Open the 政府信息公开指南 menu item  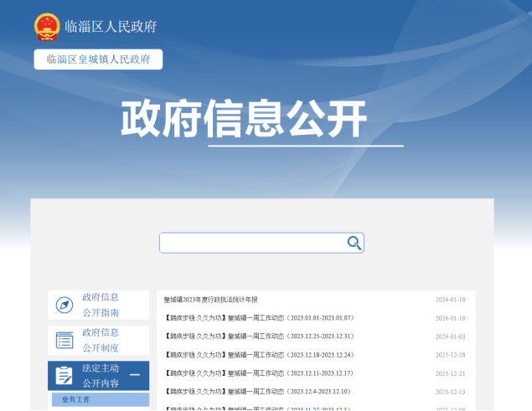101,305
